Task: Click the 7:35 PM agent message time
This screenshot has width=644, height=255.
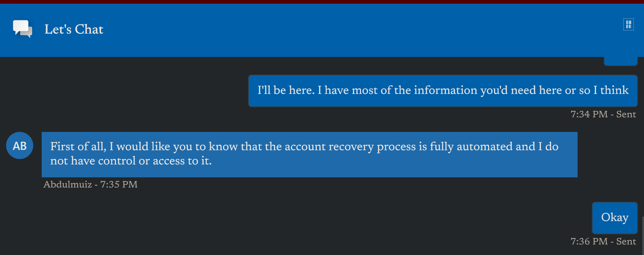Action: pyautogui.click(x=119, y=184)
